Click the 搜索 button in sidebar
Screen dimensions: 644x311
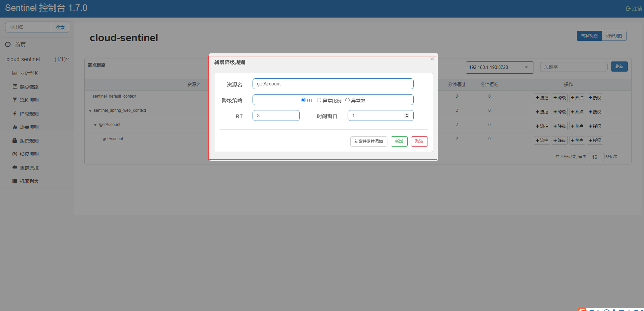[60, 27]
